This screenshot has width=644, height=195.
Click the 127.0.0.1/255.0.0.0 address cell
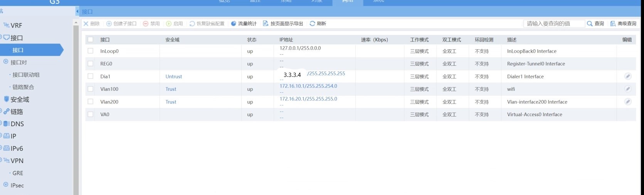(x=300, y=48)
